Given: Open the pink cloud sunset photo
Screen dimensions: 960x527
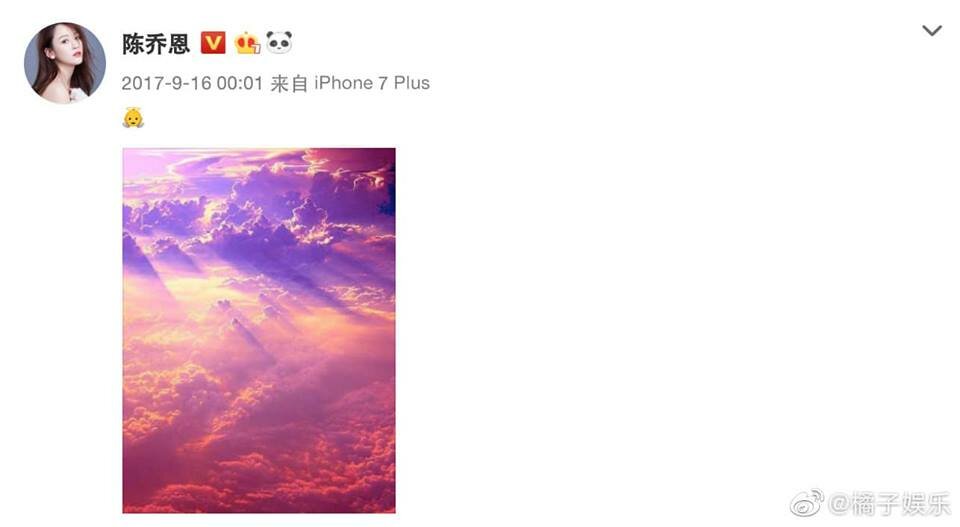Looking at the screenshot, I should pos(259,331).
